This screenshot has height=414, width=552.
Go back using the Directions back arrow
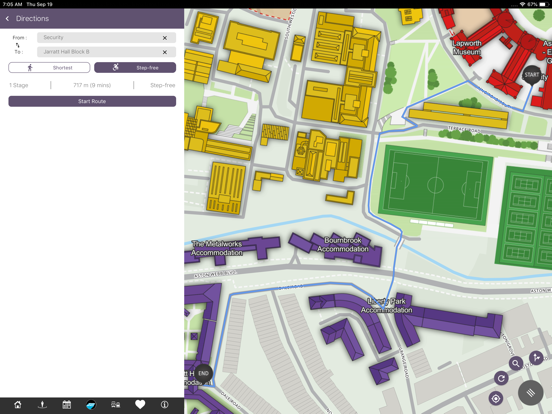7,19
